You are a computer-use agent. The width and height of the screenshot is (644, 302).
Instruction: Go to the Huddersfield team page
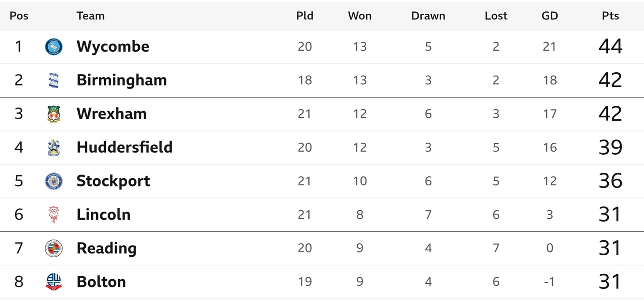pyautogui.click(x=124, y=147)
